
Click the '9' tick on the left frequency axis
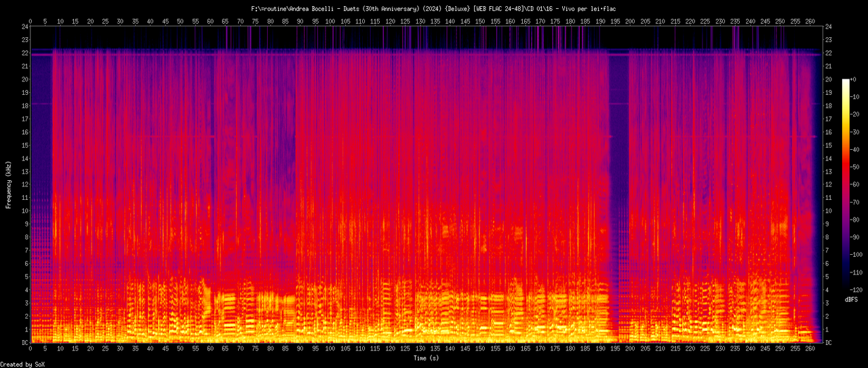pyautogui.click(x=26, y=224)
